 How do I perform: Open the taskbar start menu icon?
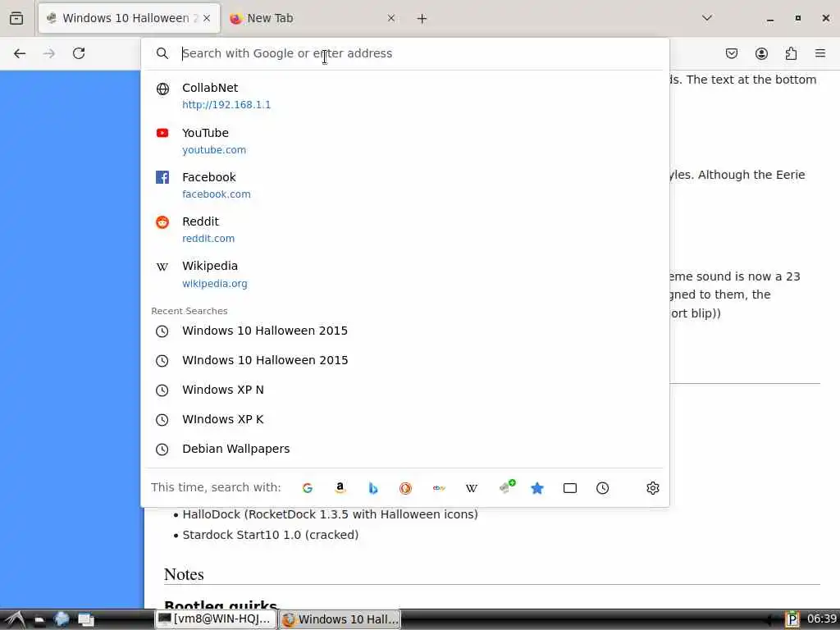point(15,619)
